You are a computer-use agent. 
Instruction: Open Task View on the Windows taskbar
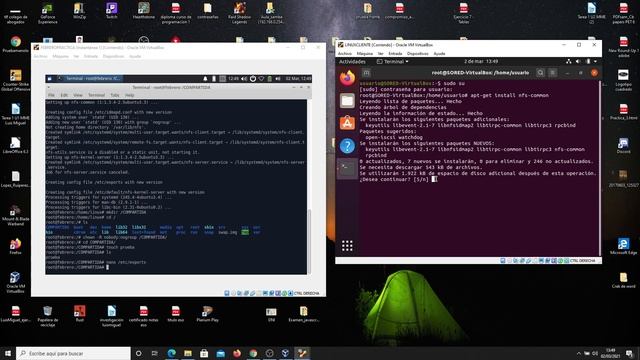tap(155, 353)
